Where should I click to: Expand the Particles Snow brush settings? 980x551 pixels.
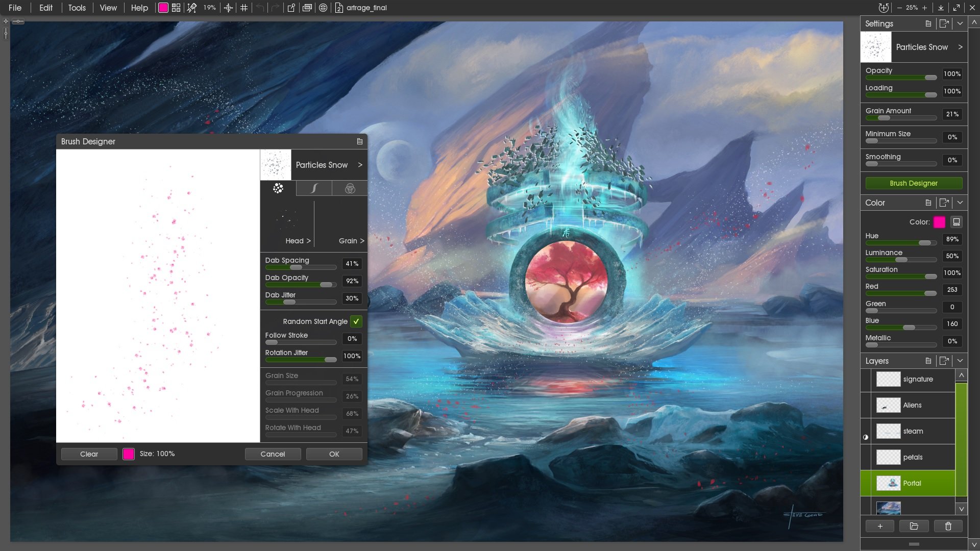pos(962,46)
